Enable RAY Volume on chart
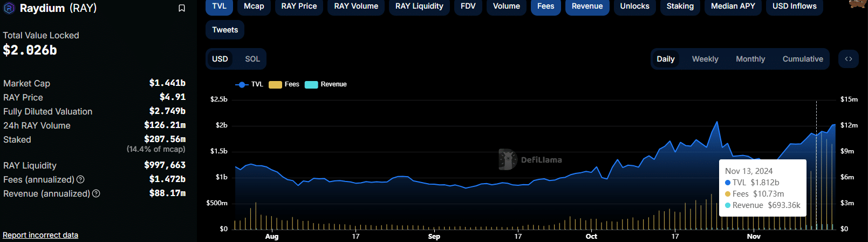The image size is (868, 242). (x=356, y=6)
